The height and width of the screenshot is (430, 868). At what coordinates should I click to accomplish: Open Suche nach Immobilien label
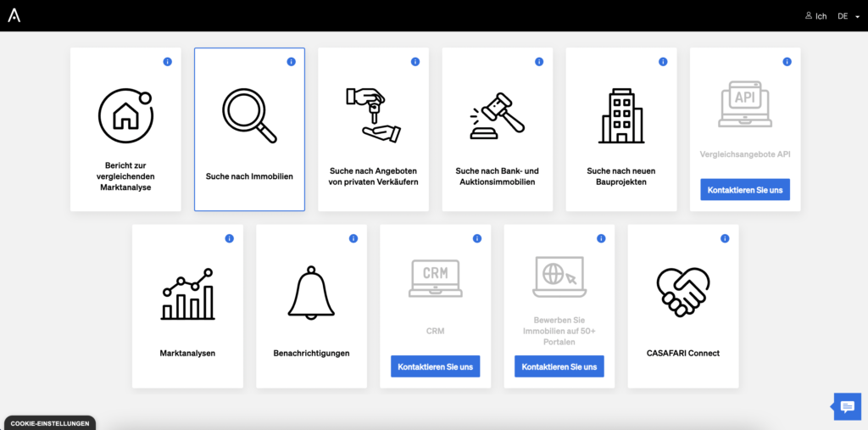pyautogui.click(x=250, y=176)
